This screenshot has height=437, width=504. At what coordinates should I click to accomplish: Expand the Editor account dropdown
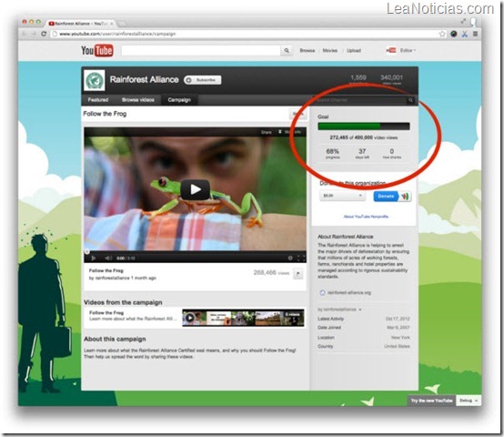click(x=408, y=50)
